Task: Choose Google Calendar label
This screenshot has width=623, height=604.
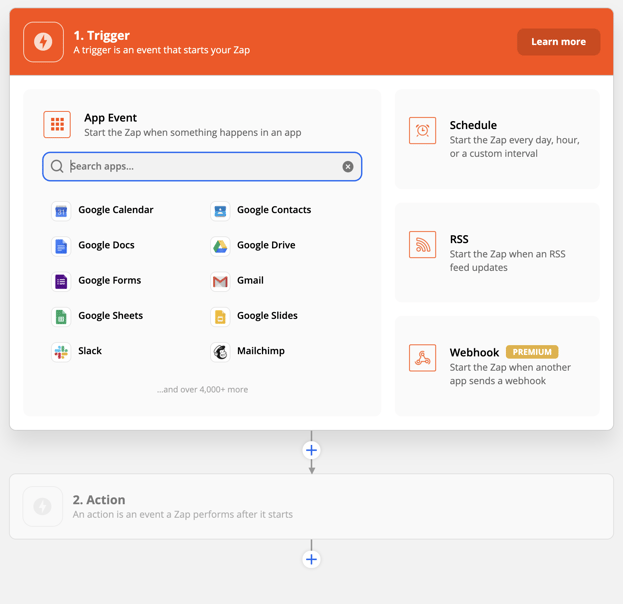Action: [116, 210]
